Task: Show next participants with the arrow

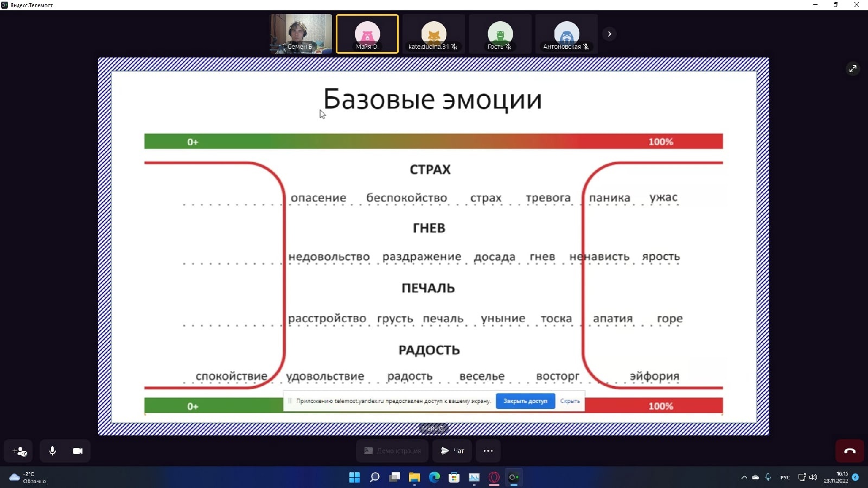Action: click(x=609, y=34)
